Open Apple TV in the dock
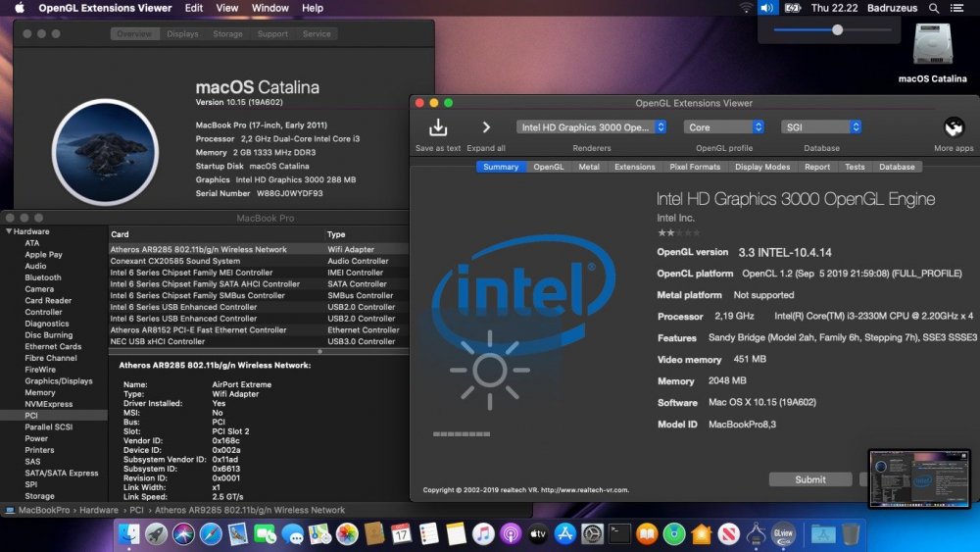 (x=537, y=534)
